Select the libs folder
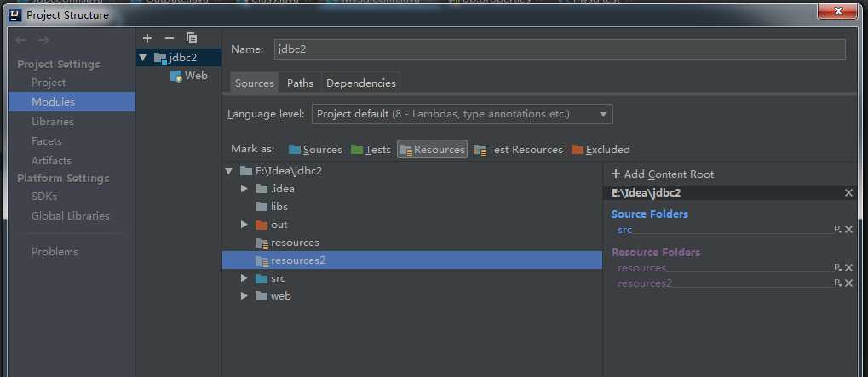Viewport: 868px width, 377px height. tap(279, 207)
